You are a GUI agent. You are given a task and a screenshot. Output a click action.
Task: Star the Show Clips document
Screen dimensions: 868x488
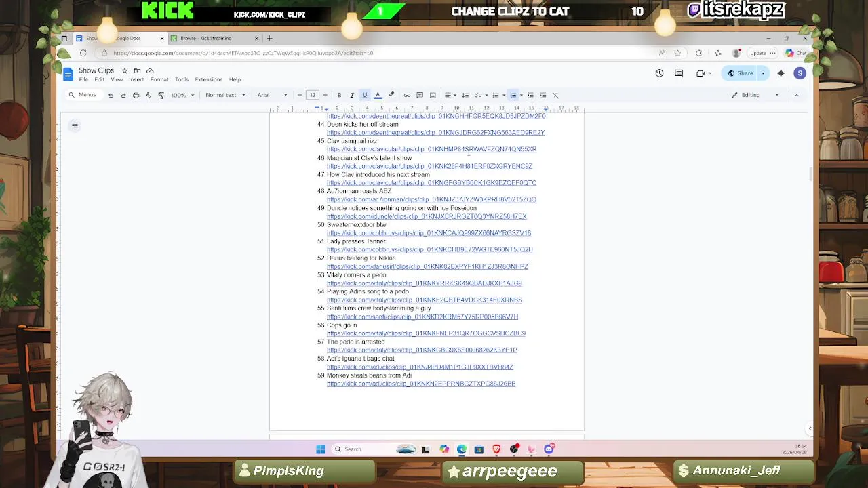(x=125, y=70)
